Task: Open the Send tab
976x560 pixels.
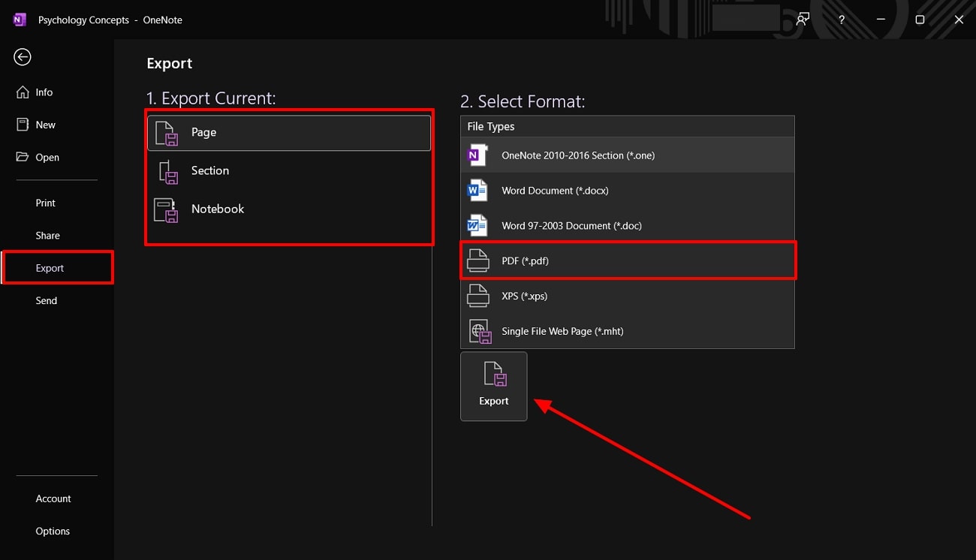Action: pos(57,300)
